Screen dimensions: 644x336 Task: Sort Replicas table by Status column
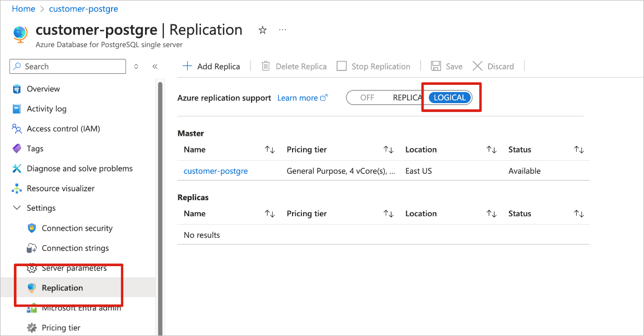[579, 213]
